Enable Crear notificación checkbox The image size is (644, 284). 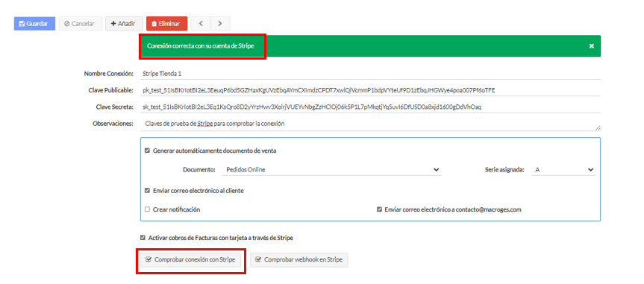147,209
